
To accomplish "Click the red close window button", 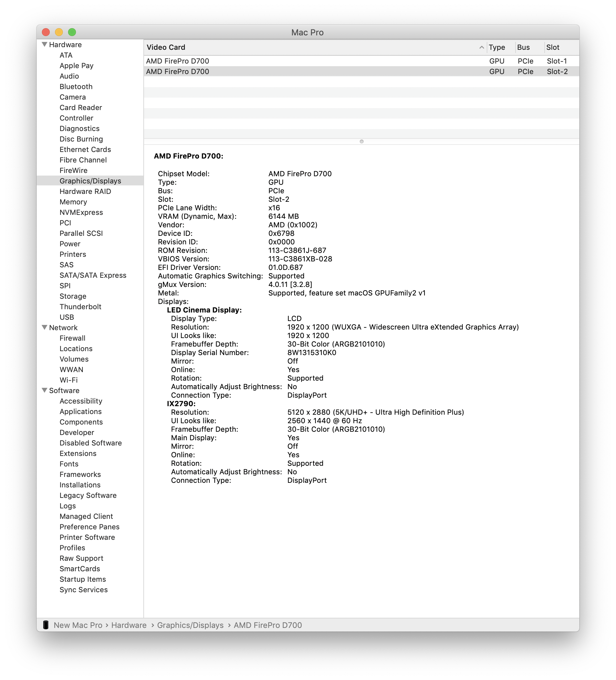I will (x=46, y=32).
